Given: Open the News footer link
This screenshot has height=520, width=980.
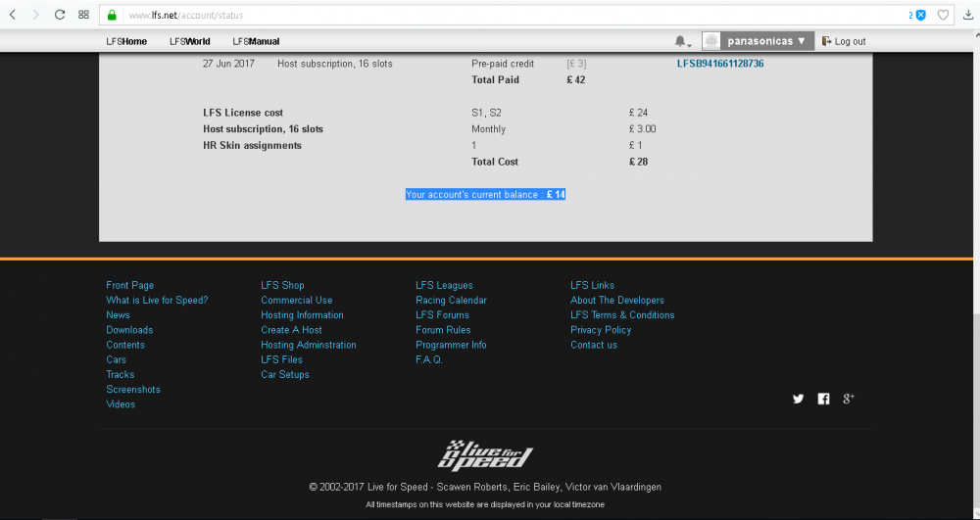Looking at the screenshot, I should 119,315.
